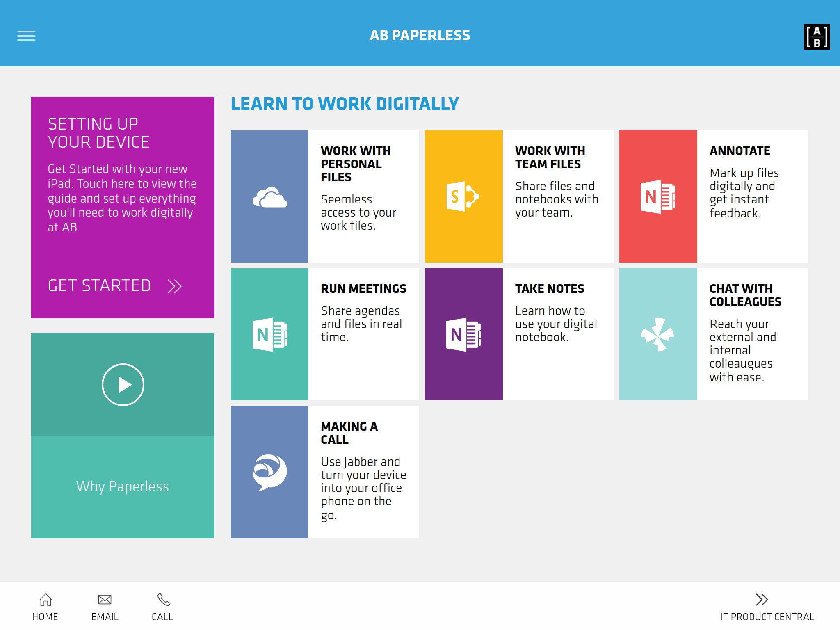Select Making A Call title
The height and width of the screenshot is (630, 840).
[x=349, y=433]
